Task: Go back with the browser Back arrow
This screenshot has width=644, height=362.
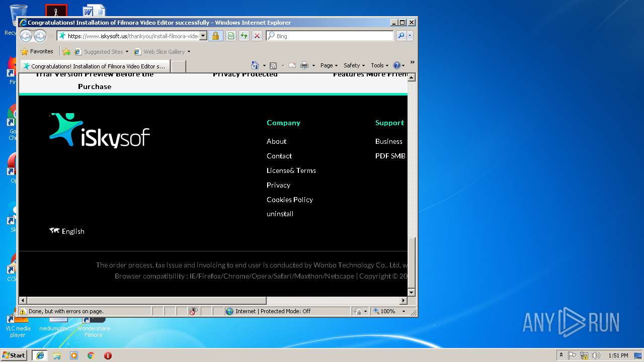Action: pos(26,36)
